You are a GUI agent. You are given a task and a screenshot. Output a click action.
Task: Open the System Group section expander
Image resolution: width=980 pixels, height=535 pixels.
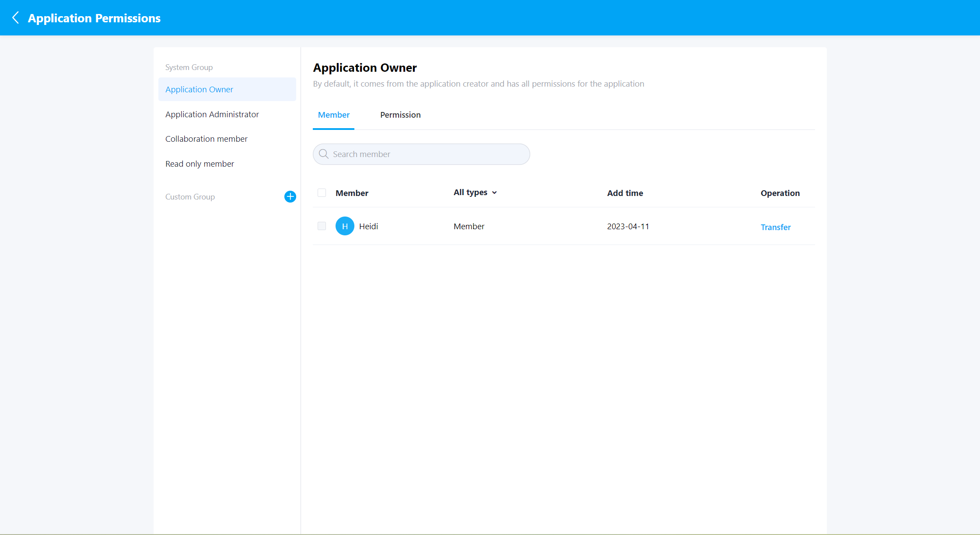(x=190, y=67)
